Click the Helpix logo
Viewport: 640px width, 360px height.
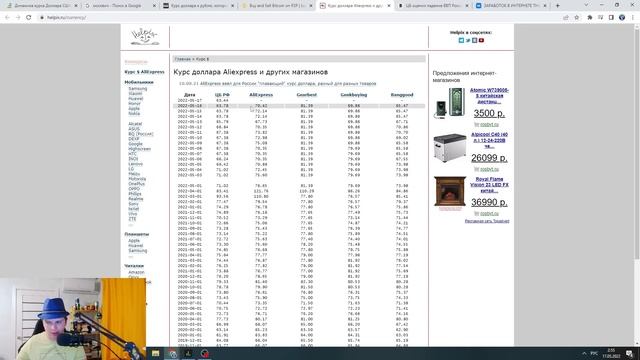tap(144, 37)
